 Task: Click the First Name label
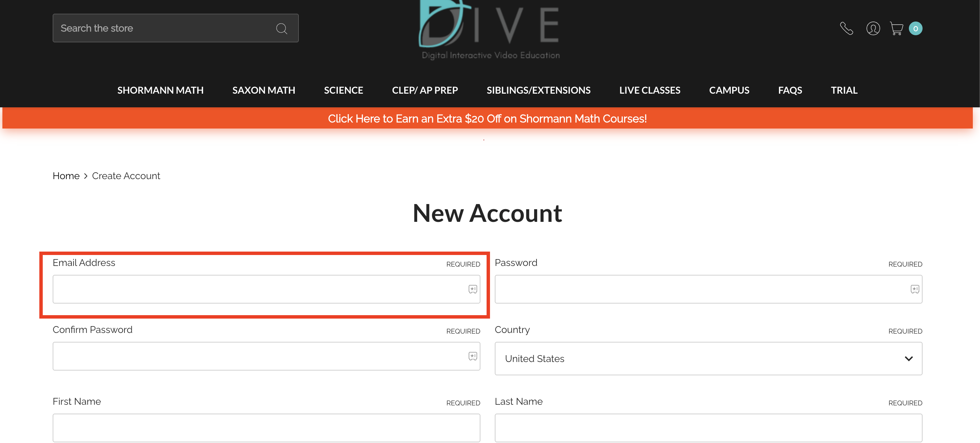(77, 402)
